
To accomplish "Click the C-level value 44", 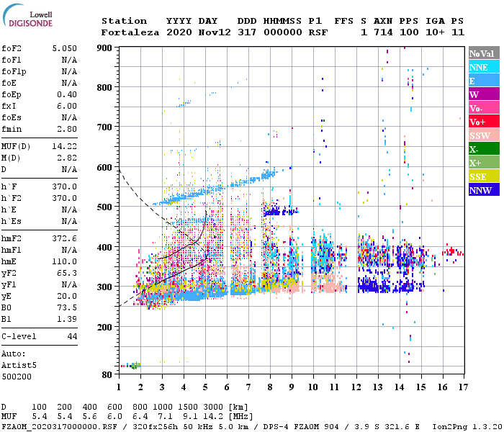I will [x=72, y=336].
